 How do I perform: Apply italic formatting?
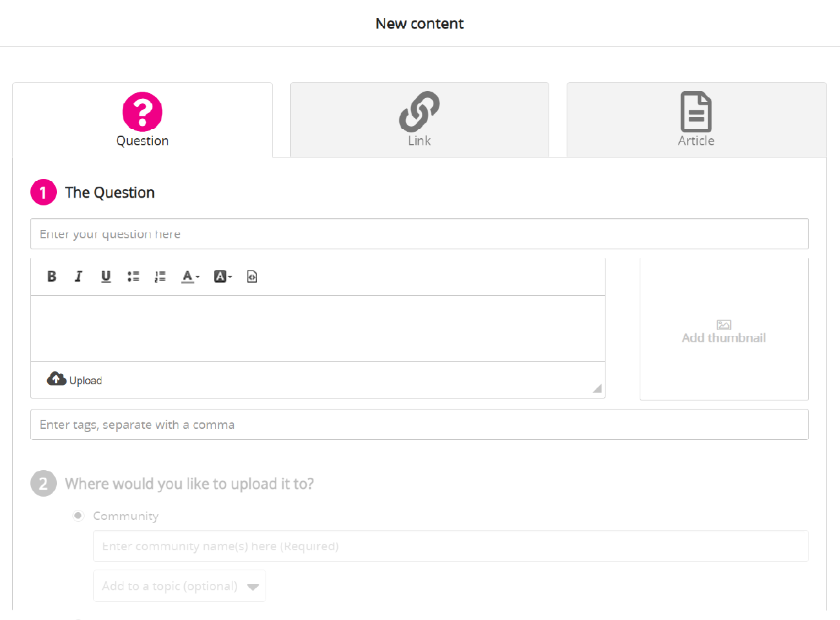click(79, 276)
